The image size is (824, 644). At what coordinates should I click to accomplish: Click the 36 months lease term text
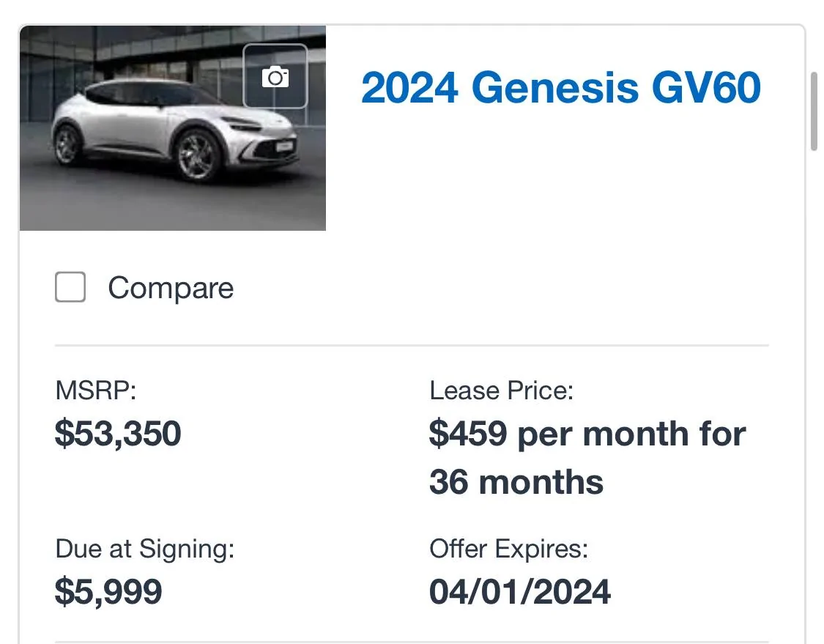click(516, 482)
